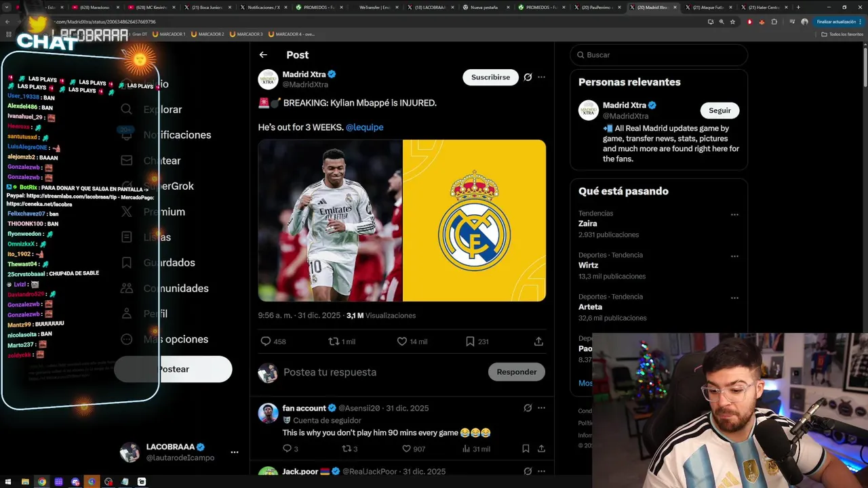Click the Zaira trending topic

pos(588,224)
